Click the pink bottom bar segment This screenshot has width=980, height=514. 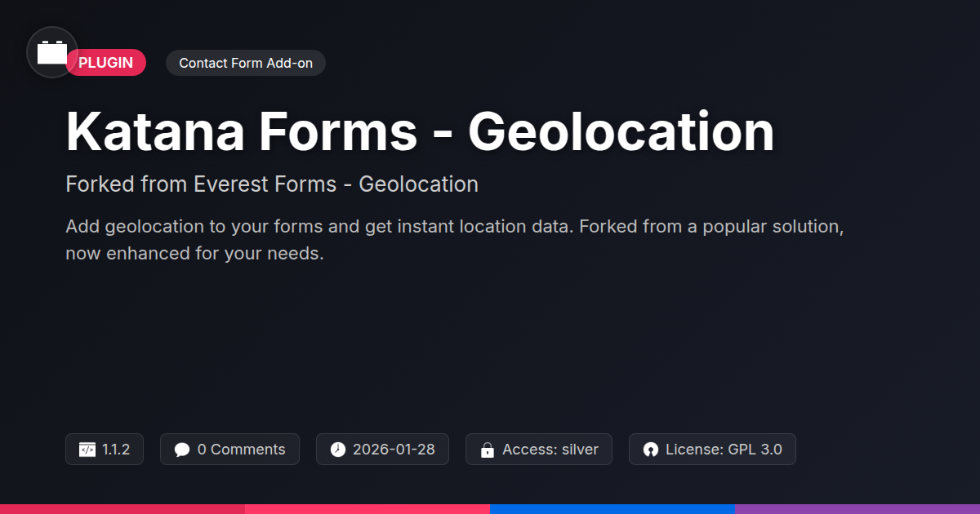point(367,508)
